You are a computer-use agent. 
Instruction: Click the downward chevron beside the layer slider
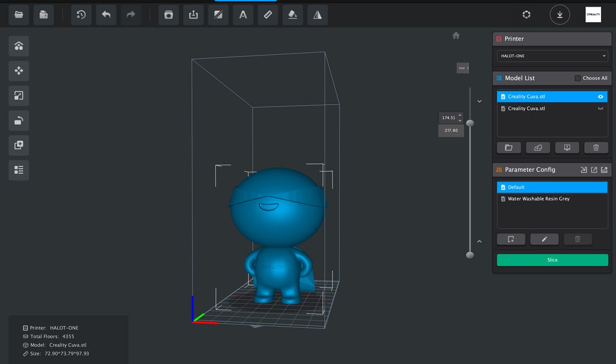(479, 102)
